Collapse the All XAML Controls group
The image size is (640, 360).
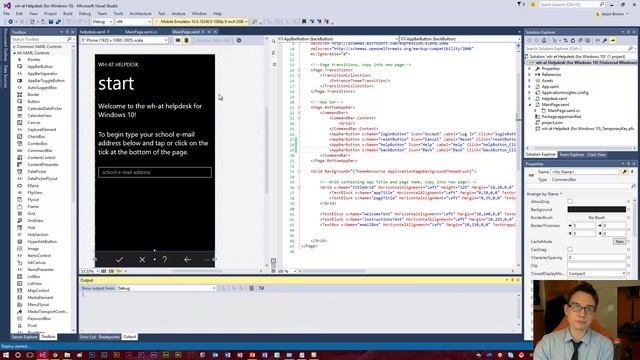pos(14,53)
